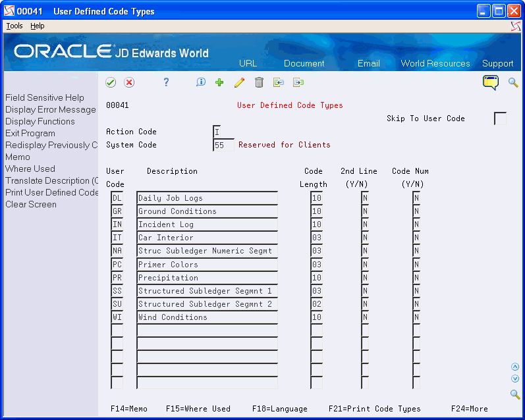Click the Precipitation description field
Screen dimensions: 525x420
(x=207, y=278)
